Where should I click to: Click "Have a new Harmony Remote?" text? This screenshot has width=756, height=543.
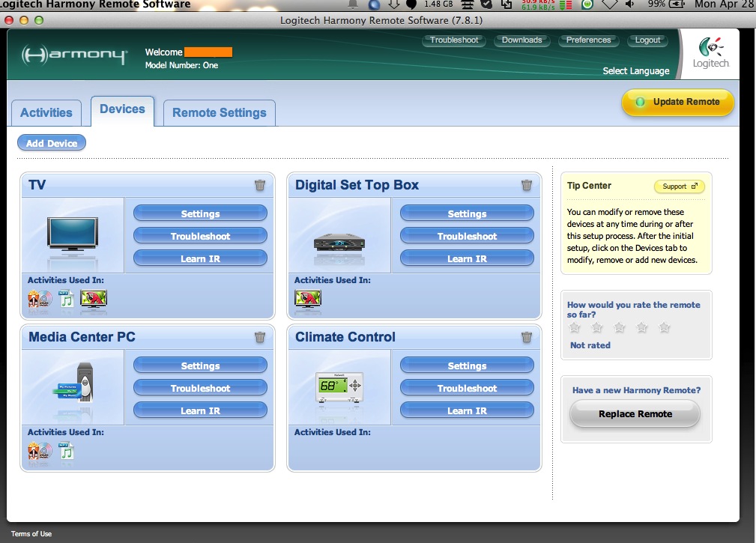click(x=636, y=390)
